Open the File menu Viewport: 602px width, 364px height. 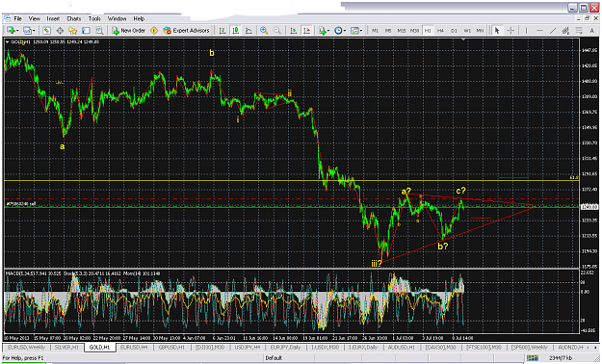click(x=18, y=18)
